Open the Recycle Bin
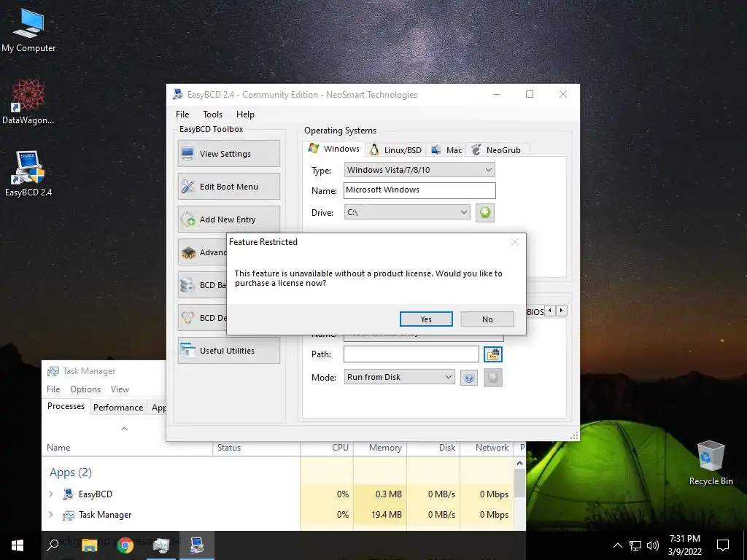This screenshot has width=747, height=560. pos(711,463)
